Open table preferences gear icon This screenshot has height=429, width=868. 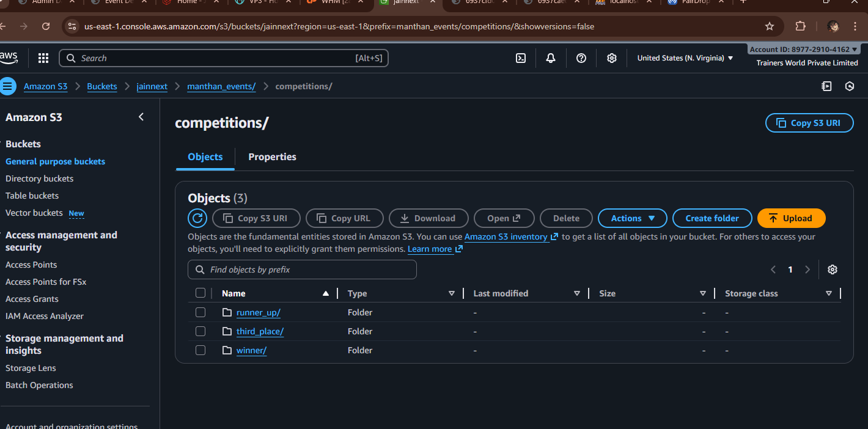pos(832,269)
